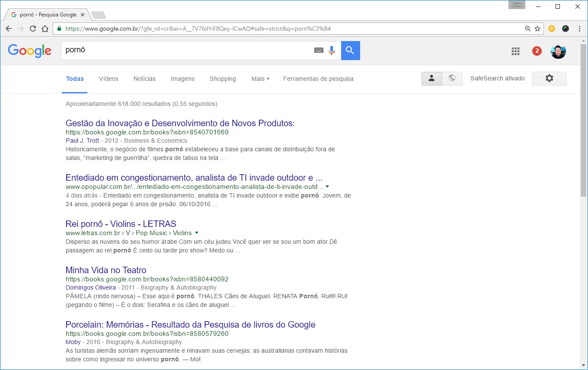Close the pornô - Pesquisa Google tab

83,15
